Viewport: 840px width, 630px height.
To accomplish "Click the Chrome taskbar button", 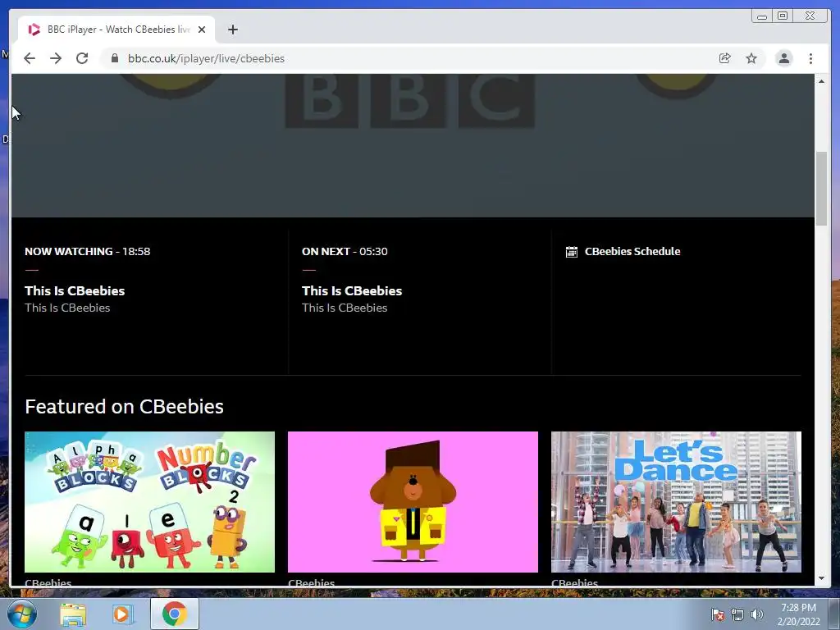I will coord(174,614).
